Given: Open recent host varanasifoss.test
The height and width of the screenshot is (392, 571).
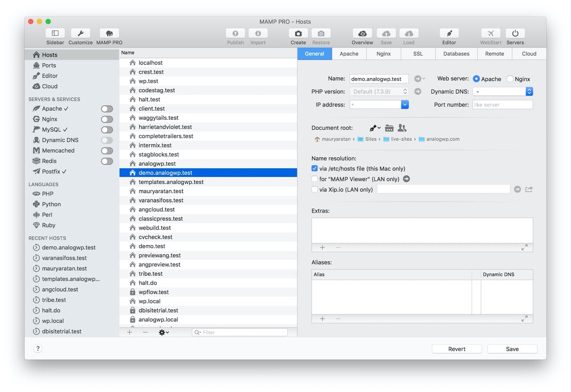Looking at the screenshot, I should coord(64,258).
